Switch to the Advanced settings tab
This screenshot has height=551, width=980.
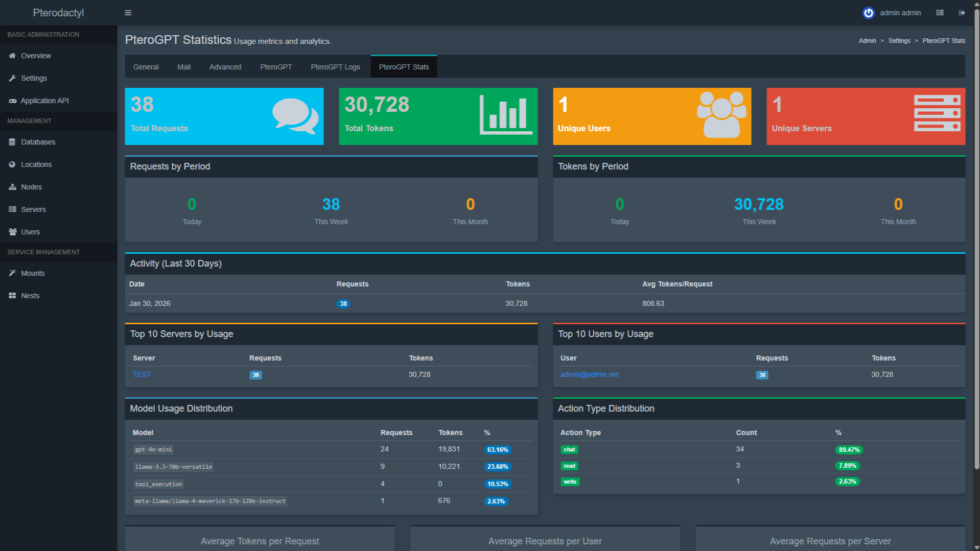click(x=225, y=67)
